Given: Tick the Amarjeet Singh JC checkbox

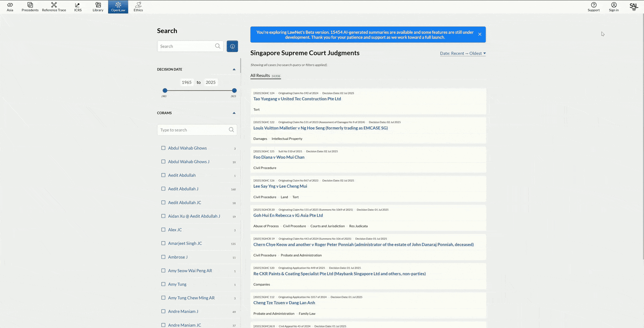Looking at the screenshot, I should coord(163,243).
